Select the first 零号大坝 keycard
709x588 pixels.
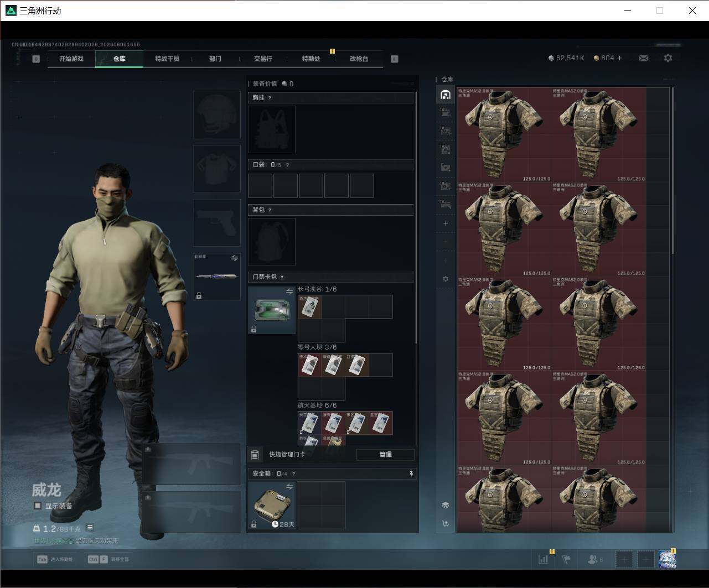coord(310,365)
